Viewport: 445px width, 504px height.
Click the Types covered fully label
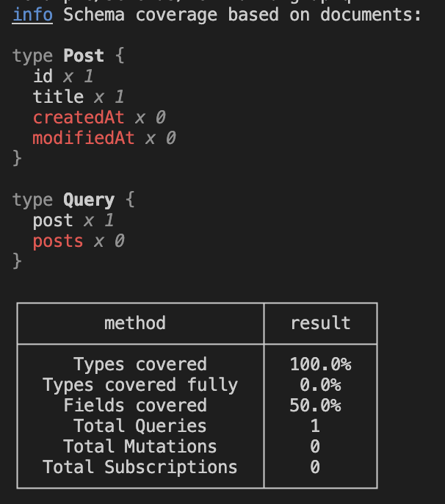(x=140, y=385)
